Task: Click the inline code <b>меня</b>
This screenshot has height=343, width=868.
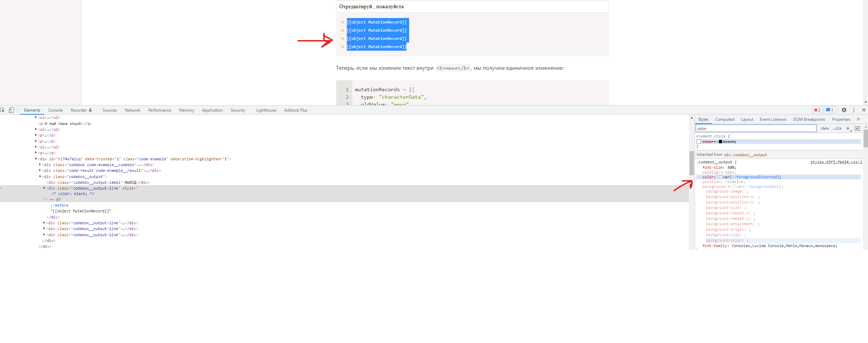Action: 453,68
